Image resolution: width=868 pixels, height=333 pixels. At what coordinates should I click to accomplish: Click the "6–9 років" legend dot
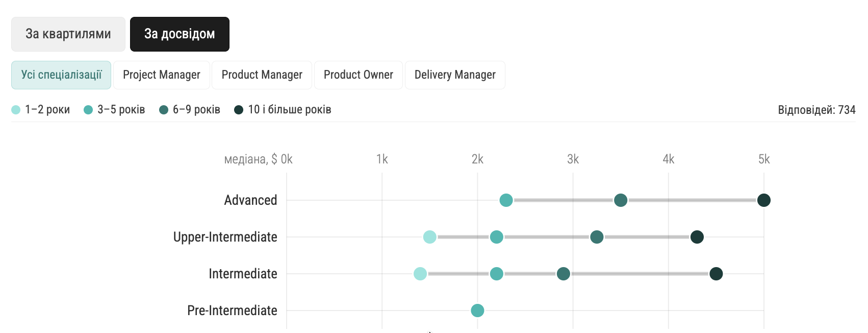click(x=164, y=110)
